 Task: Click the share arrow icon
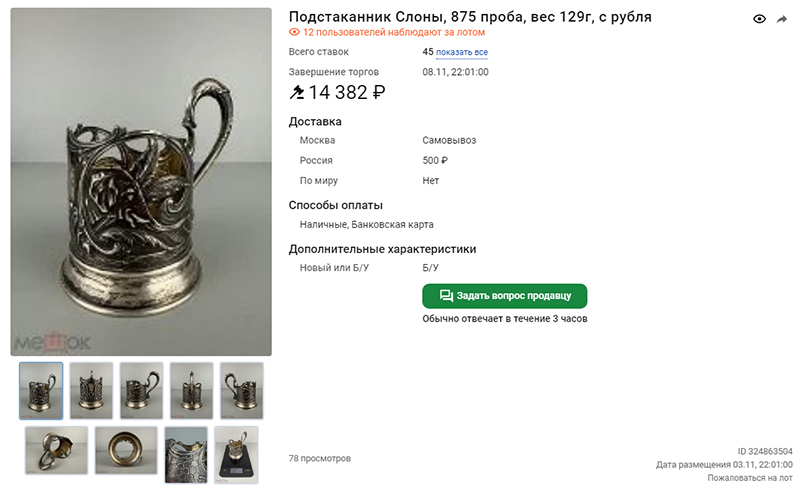point(782,19)
